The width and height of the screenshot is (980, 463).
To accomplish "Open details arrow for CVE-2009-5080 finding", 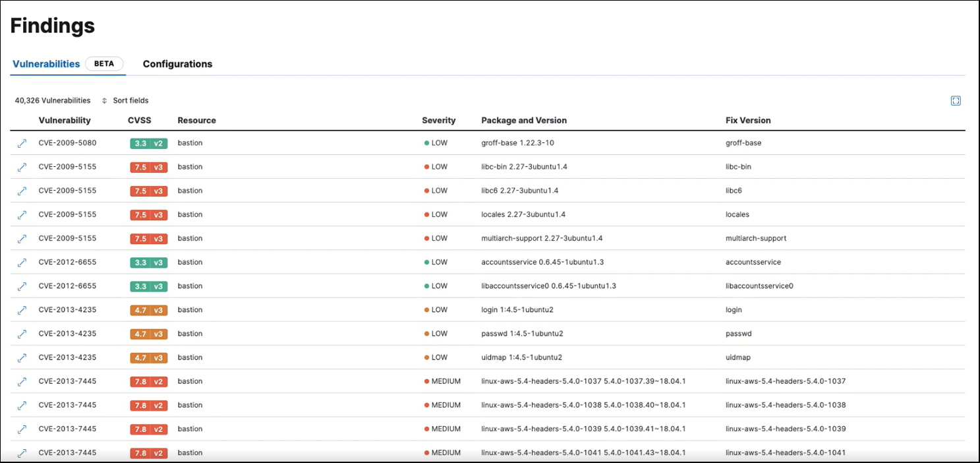I will pyautogui.click(x=22, y=142).
